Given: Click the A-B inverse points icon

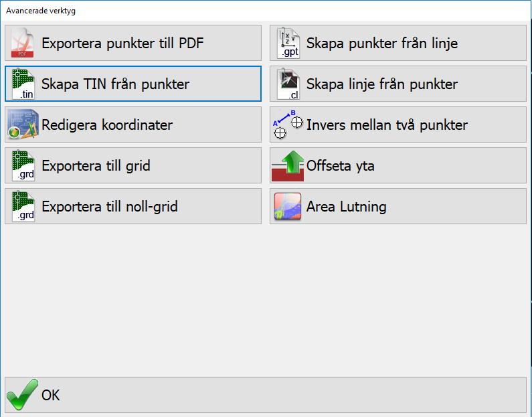Looking at the screenshot, I should click(x=288, y=125).
